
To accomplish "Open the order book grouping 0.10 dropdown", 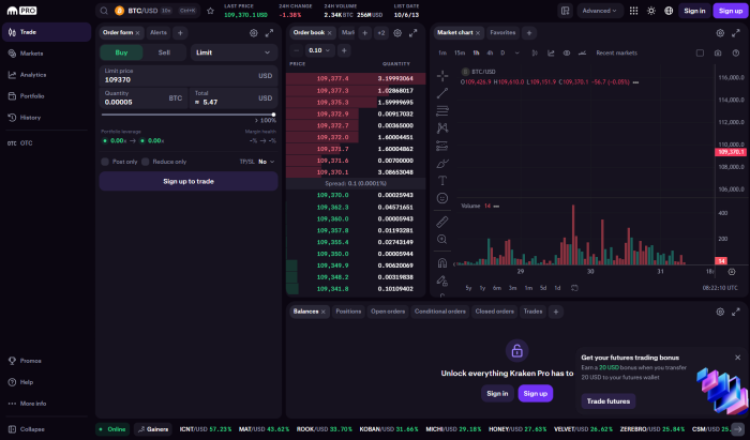I will 320,50.
